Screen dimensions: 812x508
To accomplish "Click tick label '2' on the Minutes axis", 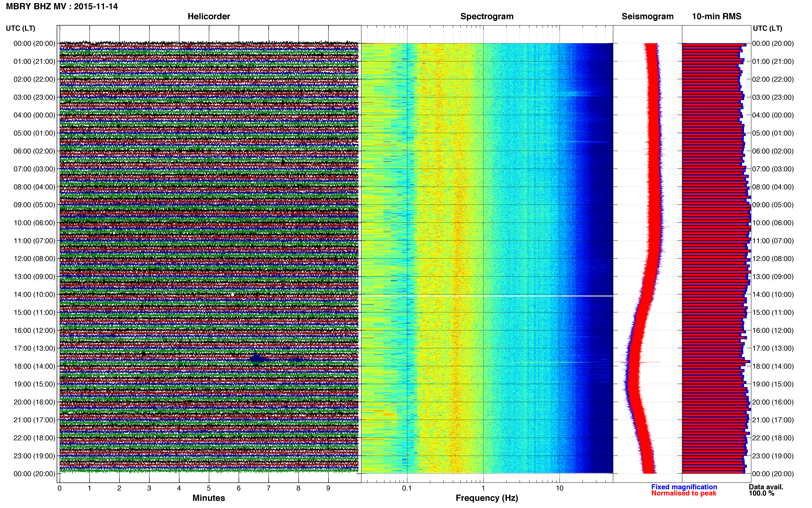I will point(119,488).
